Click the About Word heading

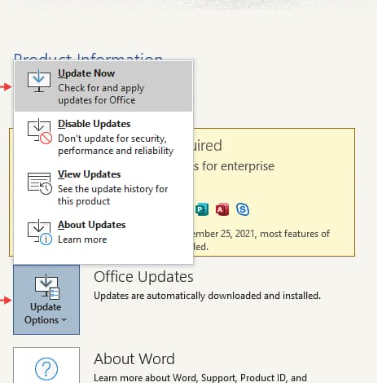coord(134,359)
